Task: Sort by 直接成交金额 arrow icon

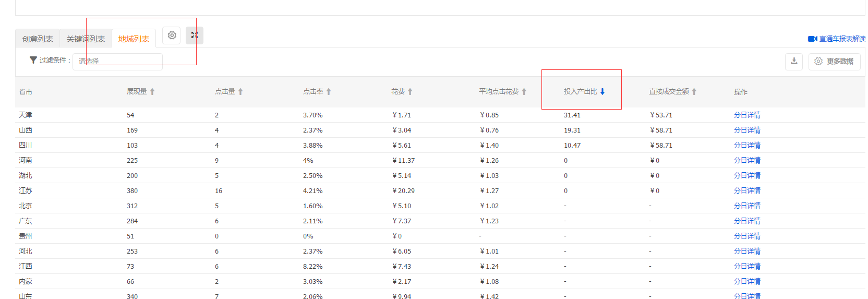Action: [x=694, y=92]
